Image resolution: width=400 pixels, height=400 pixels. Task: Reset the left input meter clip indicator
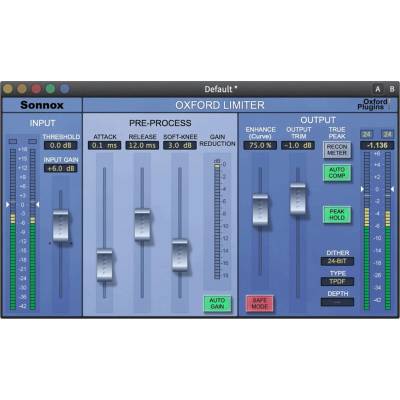(x=13, y=142)
